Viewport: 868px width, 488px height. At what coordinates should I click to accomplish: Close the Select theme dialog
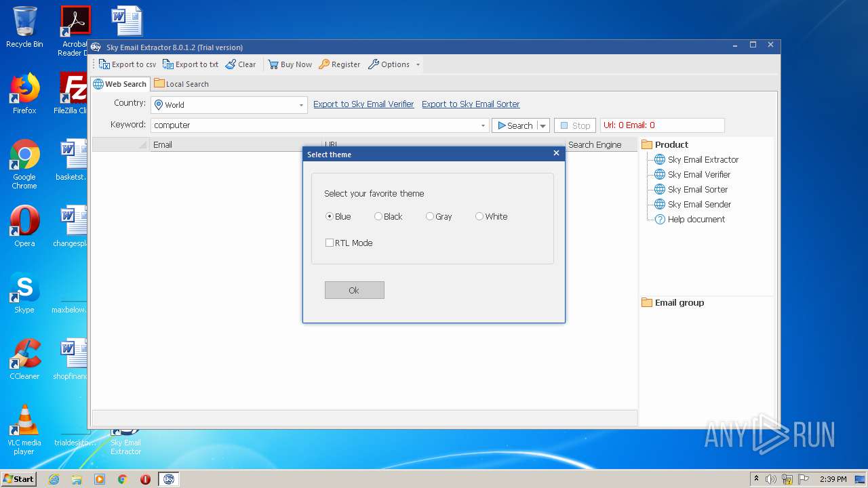pyautogui.click(x=556, y=153)
